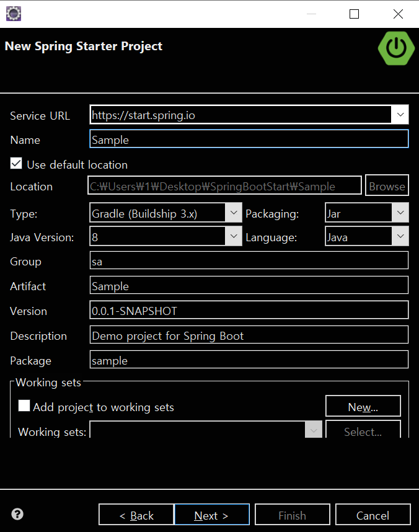This screenshot has width=419, height=532.
Task: Click the New... working set button
Action: [363, 406]
